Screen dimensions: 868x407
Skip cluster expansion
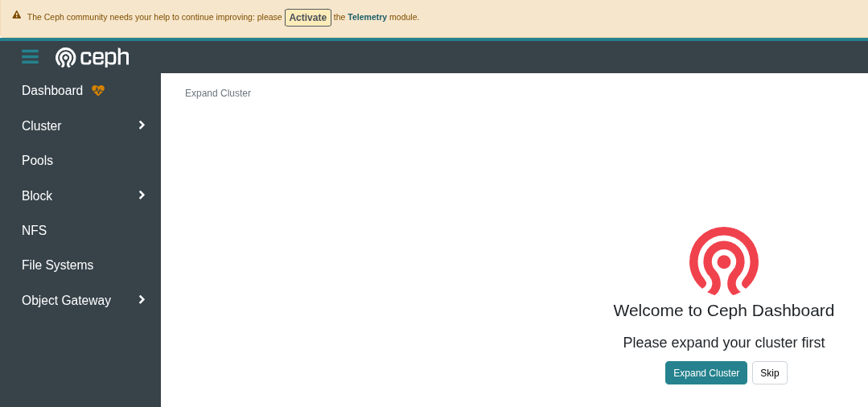coord(770,372)
